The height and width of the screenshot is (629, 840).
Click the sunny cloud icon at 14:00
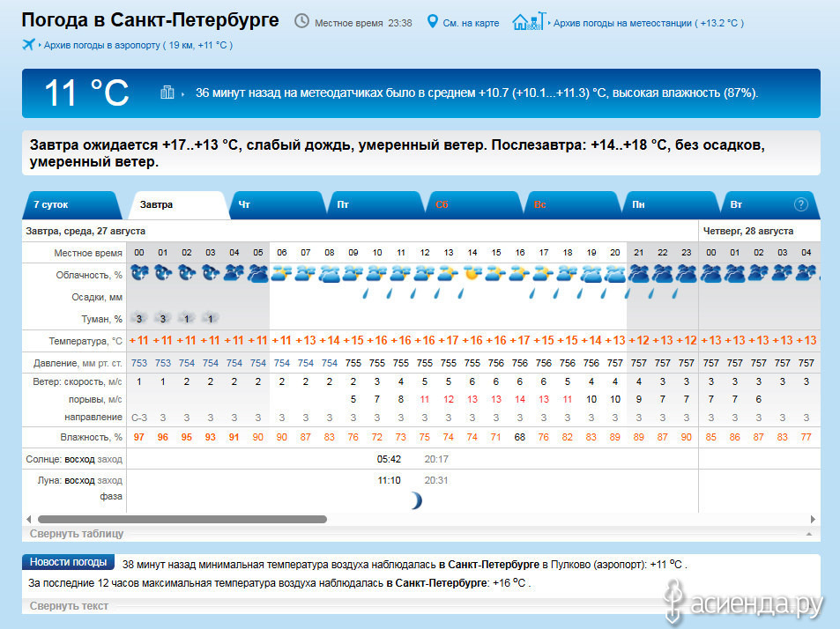[472, 273]
